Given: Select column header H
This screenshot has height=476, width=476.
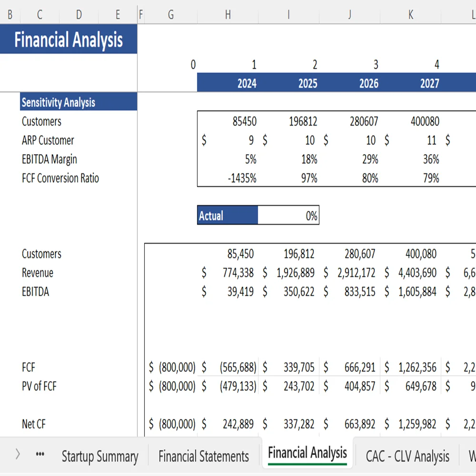Looking at the screenshot, I should [228, 15].
